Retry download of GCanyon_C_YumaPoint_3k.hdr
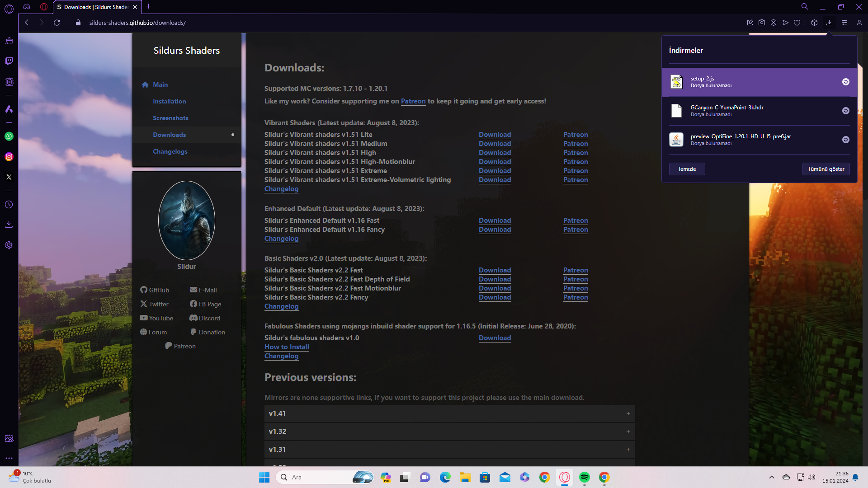The width and height of the screenshot is (868, 488). coord(845,111)
